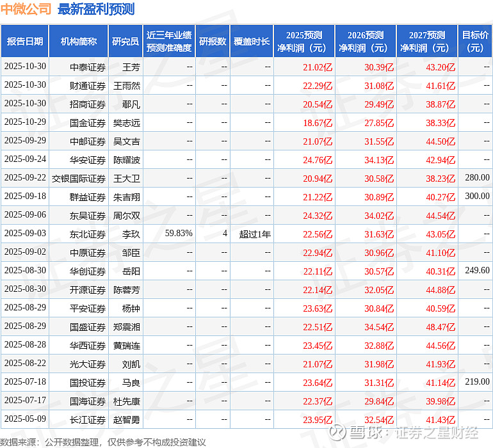Click report date 2025-07-18
The image size is (493, 448).
coord(25,381)
